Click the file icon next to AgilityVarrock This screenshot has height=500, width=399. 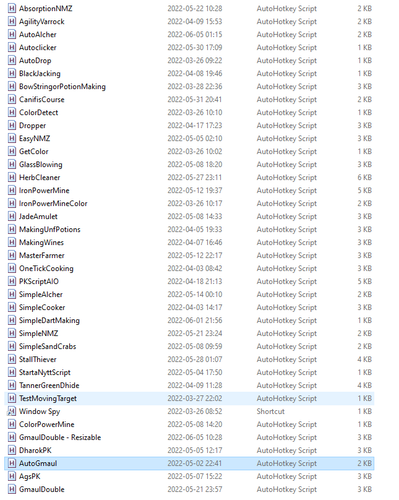[12, 21]
